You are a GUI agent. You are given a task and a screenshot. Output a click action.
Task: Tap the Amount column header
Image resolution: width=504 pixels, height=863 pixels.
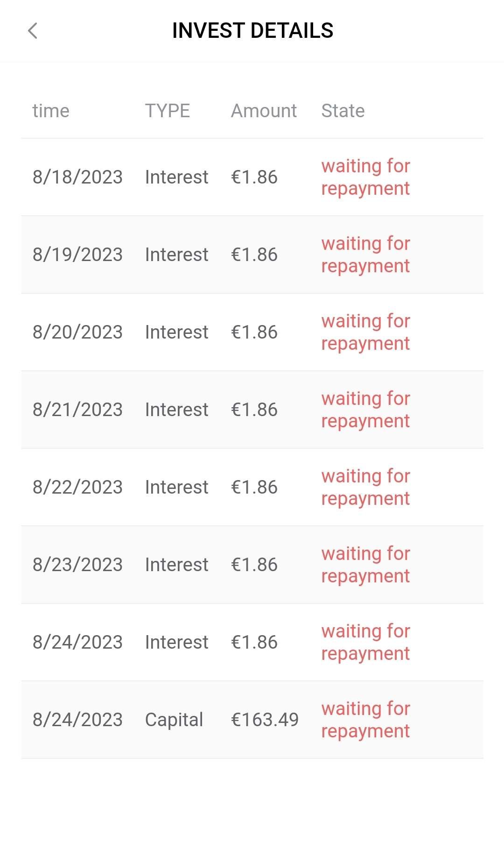pyautogui.click(x=264, y=111)
